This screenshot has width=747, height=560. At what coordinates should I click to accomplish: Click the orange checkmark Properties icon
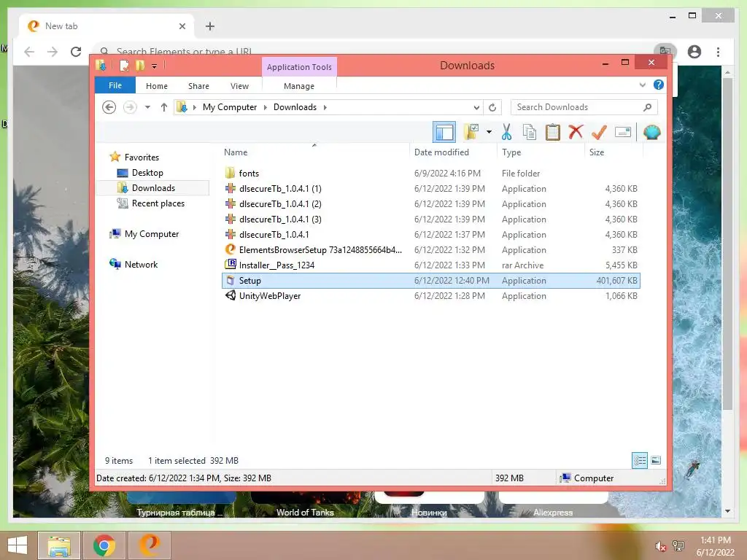tap(599, 132)
